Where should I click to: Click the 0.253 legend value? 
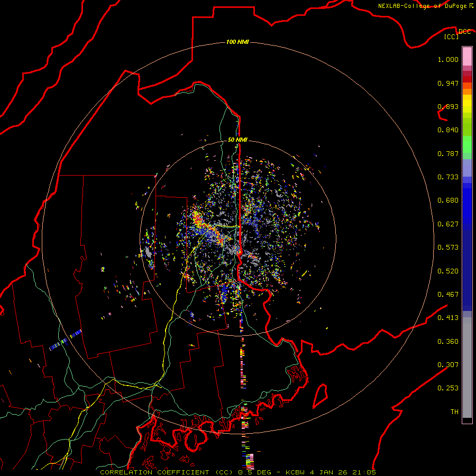tap(448, 388)
